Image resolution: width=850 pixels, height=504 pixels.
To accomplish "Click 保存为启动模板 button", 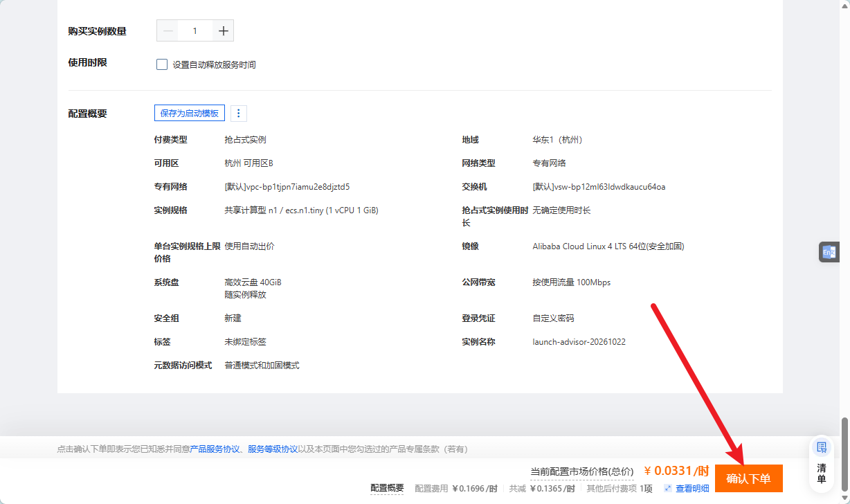I will tap(190, 113).
